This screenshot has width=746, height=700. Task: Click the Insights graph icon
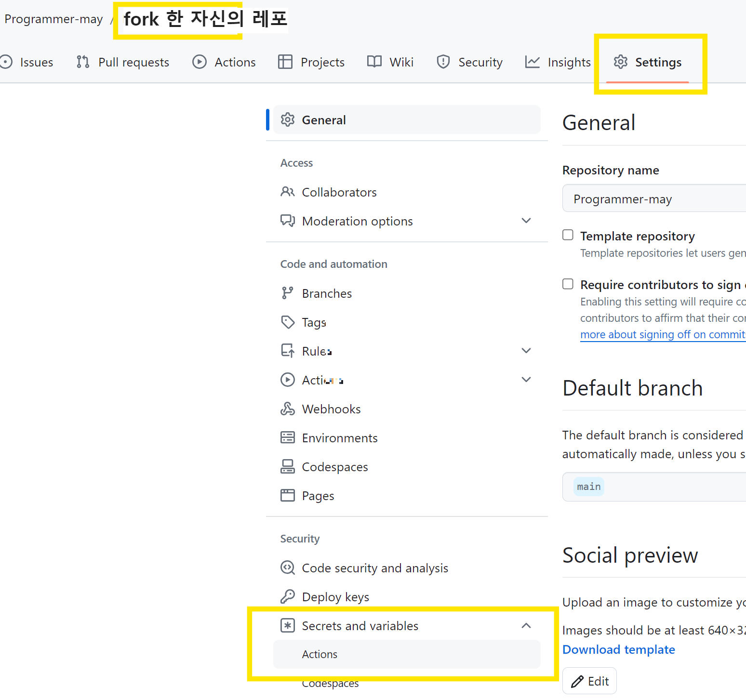(x=533, y=62)
